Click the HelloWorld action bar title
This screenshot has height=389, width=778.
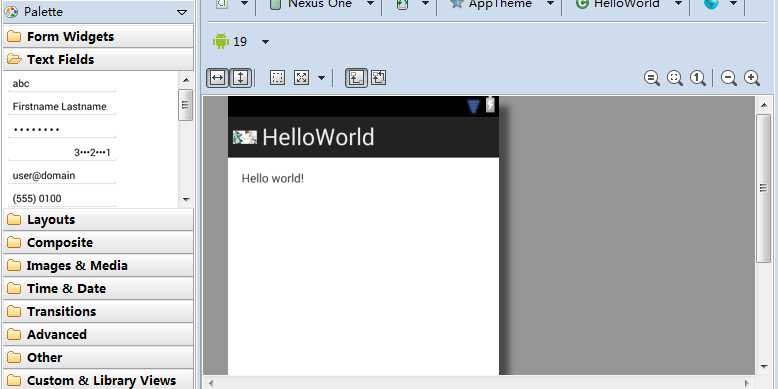(x=318, y=137)
